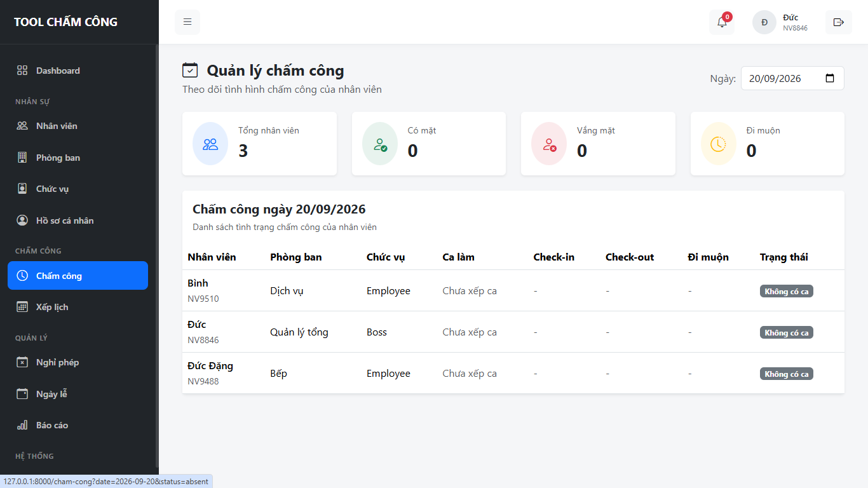The image size is (868, 488).
Task: Click the Tổng nhân viên blue people icon
Action: pos(210,144)
